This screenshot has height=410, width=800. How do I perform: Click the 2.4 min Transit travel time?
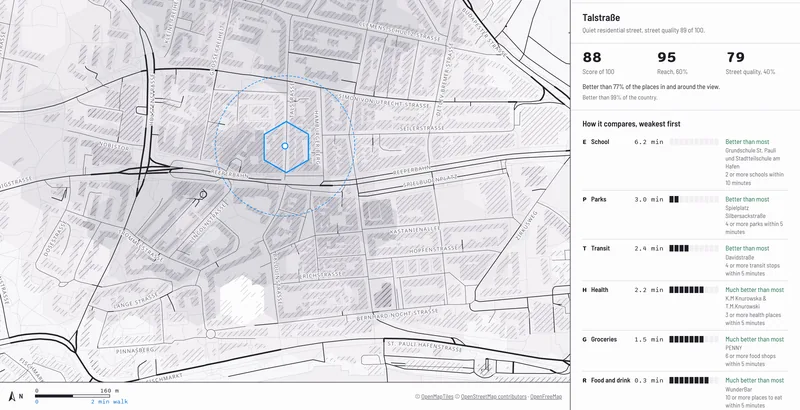[648, 248]
